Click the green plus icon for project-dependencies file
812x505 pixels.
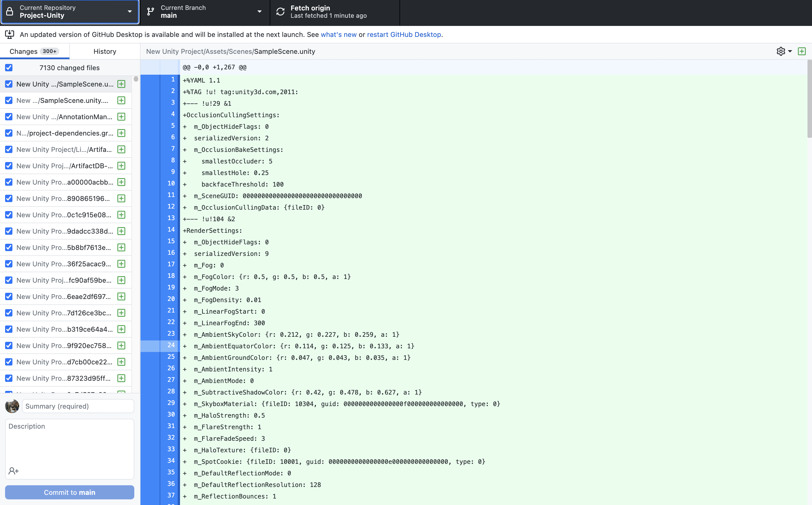coord(121,133)
